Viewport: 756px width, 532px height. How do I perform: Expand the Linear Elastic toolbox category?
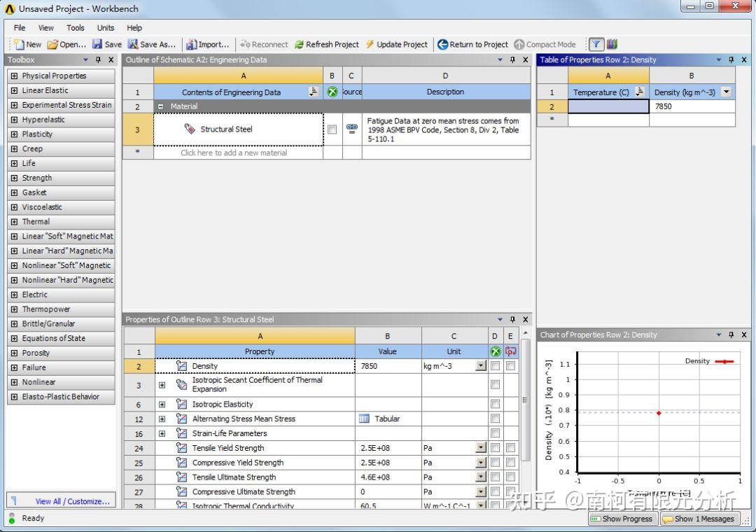pos(15,90)
